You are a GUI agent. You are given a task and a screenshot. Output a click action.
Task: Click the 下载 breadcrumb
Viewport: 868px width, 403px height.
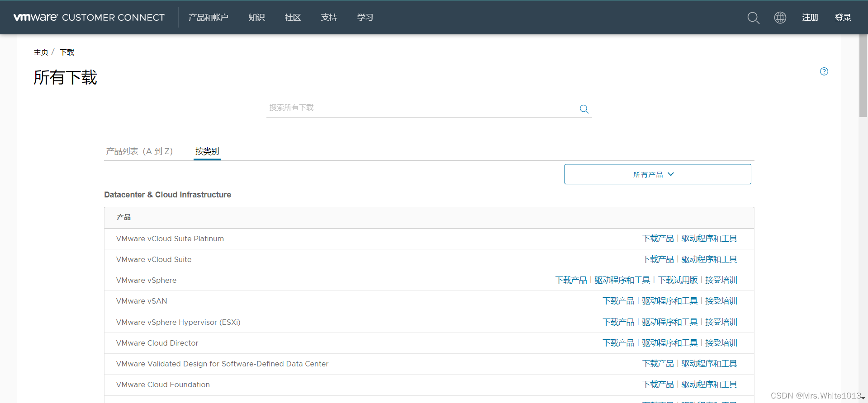pos(67,52)
